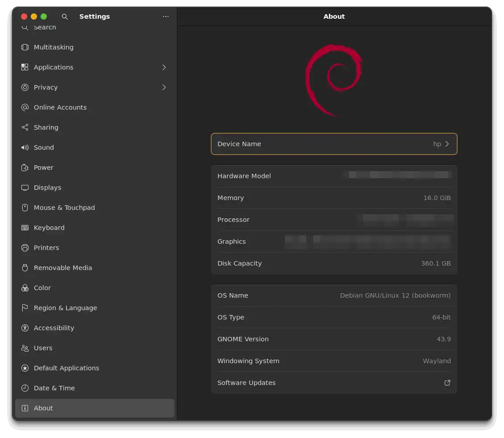This screenshot has width=504, height=438.
Task: Select Removable Media label
Action: click(x=63, y=268)
